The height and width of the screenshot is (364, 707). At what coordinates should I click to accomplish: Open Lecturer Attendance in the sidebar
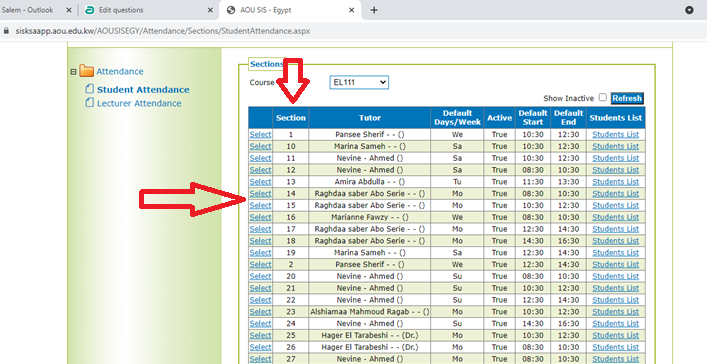[139, 103]
